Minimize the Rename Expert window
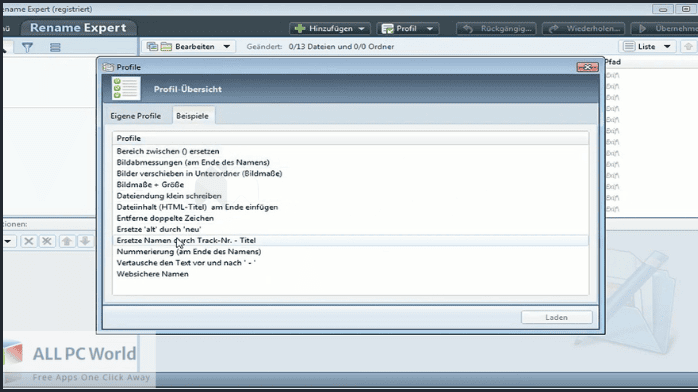Viewport: 698px width, 392px height. click(662, 9)
